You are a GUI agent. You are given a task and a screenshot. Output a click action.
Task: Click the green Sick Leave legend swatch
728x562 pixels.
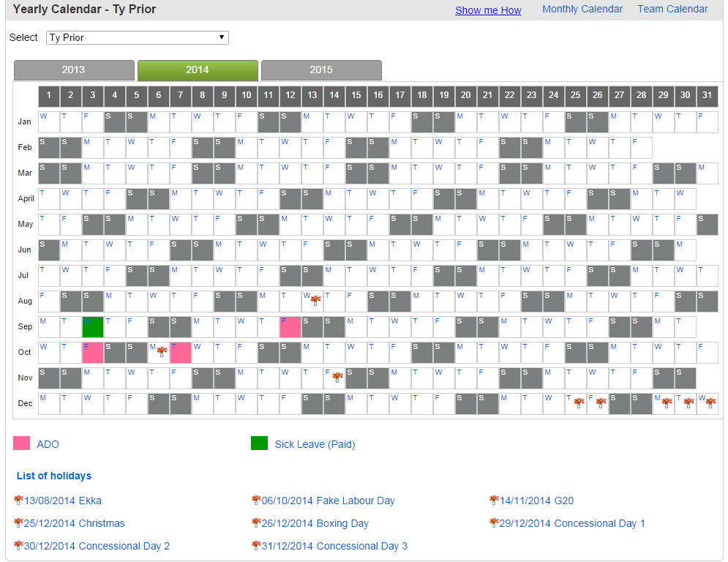click(260, 443)
